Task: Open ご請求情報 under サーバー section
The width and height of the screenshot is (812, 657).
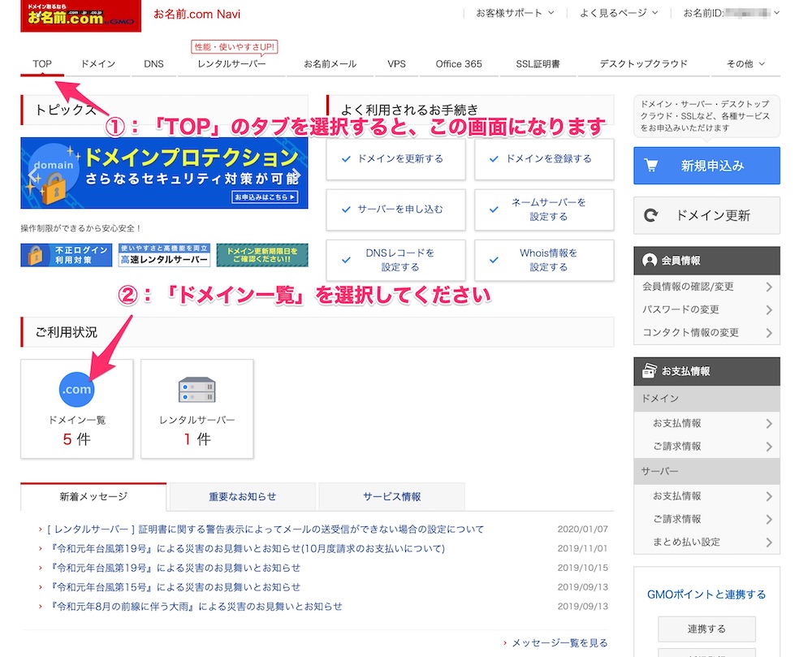Action: click(x=707, y=519)
